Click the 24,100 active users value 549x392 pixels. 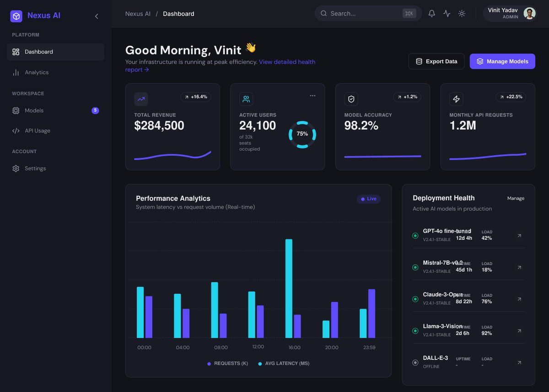coord(258,126)
